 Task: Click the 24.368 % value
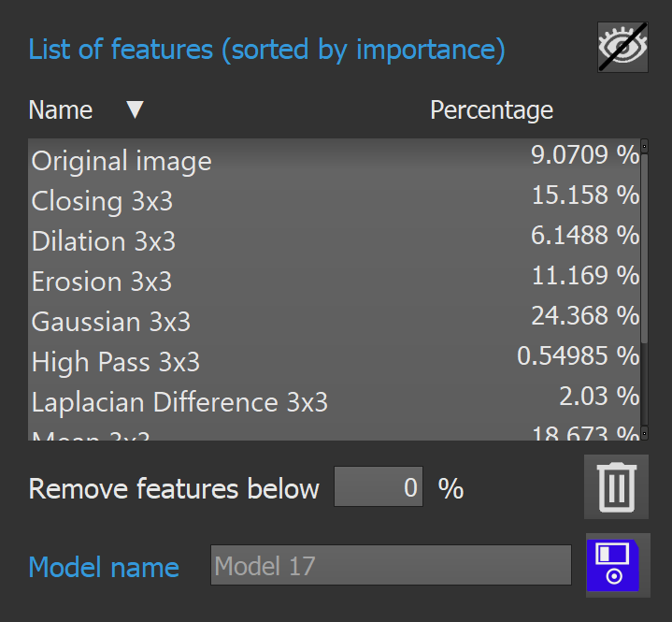click(585, 316)
